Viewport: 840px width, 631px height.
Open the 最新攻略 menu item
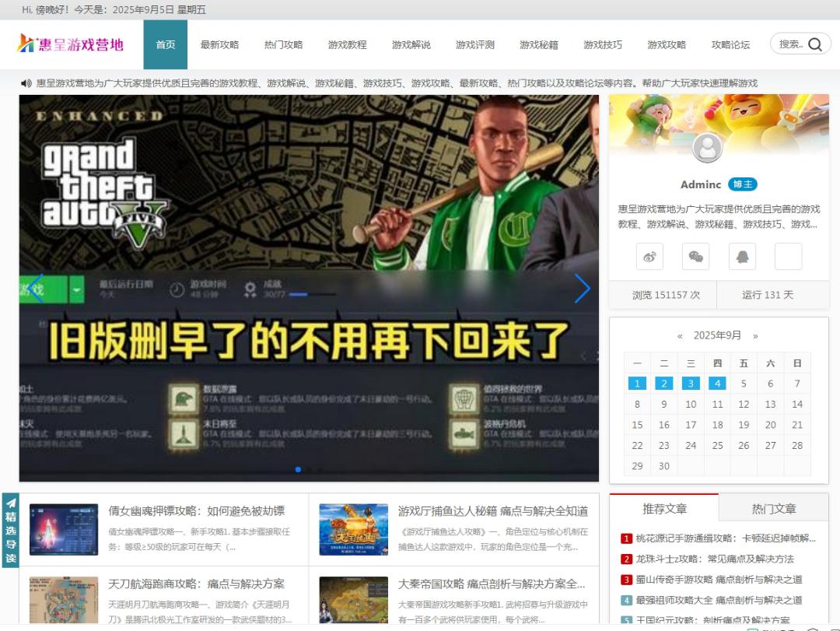[219, 44]
